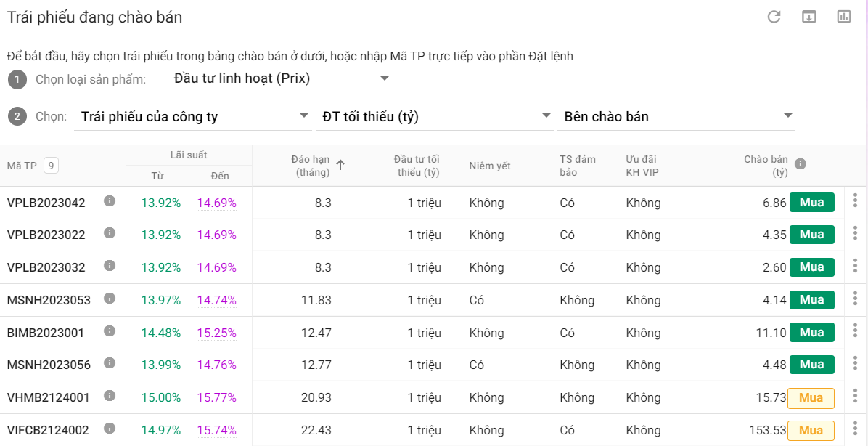Show info for bond VPLB2023042
The image size is (868, 446).
(x=110, y=201)
